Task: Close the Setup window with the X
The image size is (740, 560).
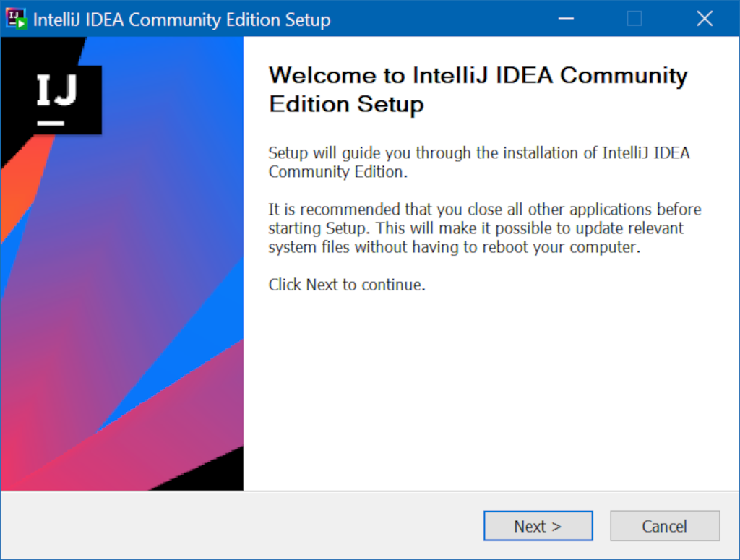Action: (x=704, y=19)
